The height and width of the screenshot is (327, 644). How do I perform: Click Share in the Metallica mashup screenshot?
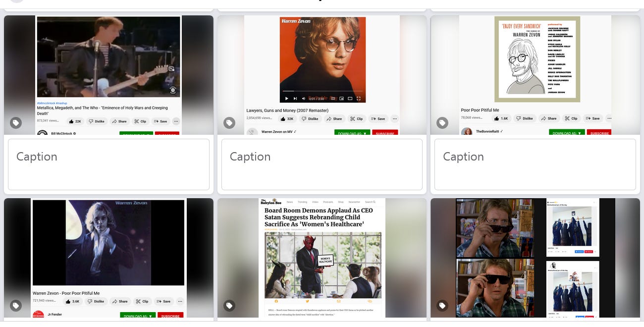[x=119, y=121]
